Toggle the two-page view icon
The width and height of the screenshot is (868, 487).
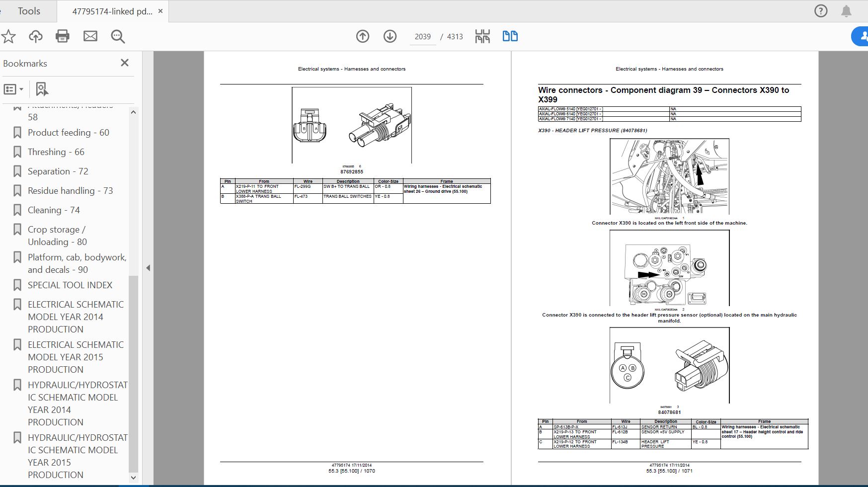tap(510, 36)
